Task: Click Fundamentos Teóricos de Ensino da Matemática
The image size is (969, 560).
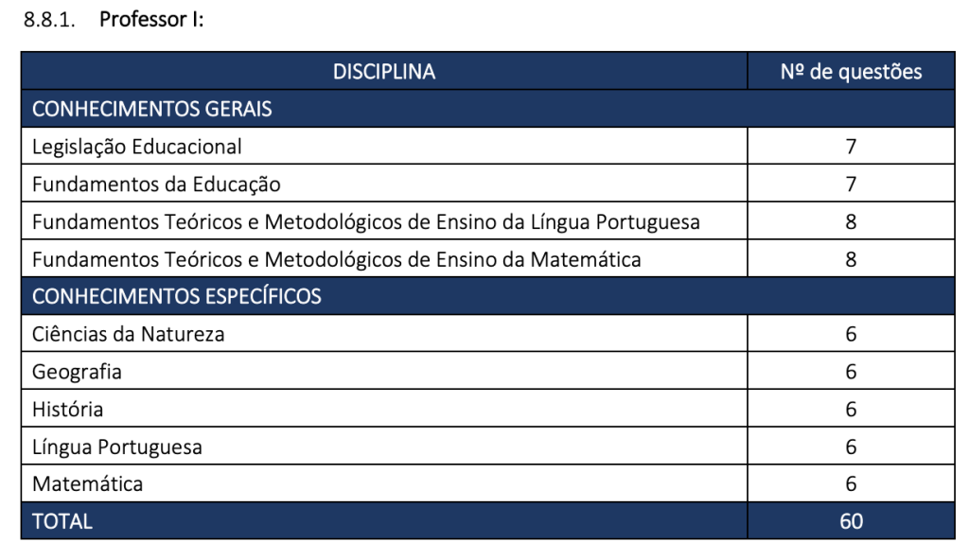Action: (x=336, y=259)
